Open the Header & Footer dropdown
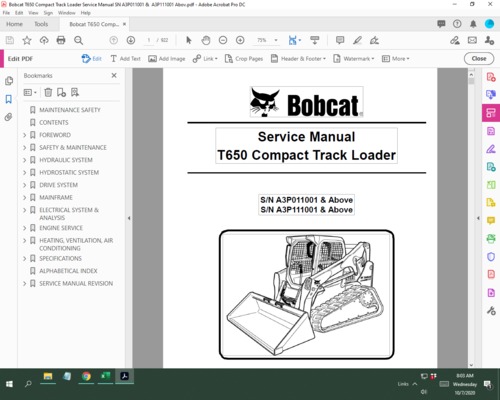Image resolution: width=500 pixels, height=400 pixels. coord(298,59)
